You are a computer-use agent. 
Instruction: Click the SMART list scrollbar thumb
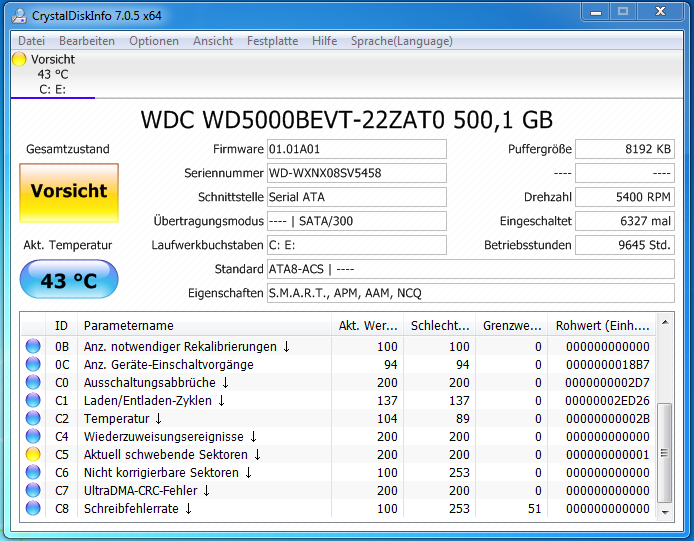(665, 452)
